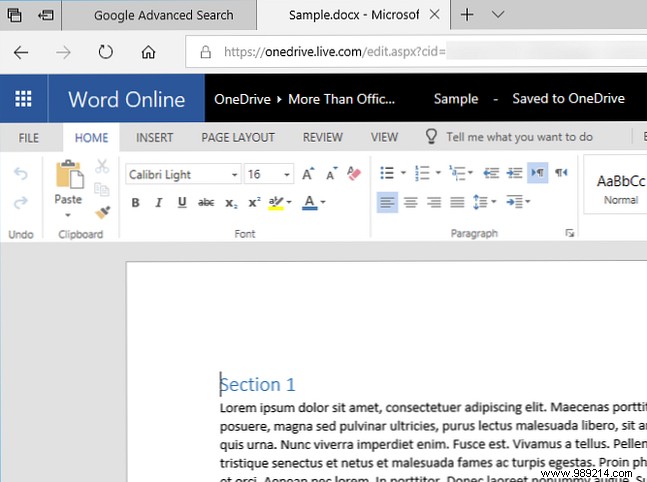
Task: Open the OneDrive breadcrumb link
Action: (242, 99)
